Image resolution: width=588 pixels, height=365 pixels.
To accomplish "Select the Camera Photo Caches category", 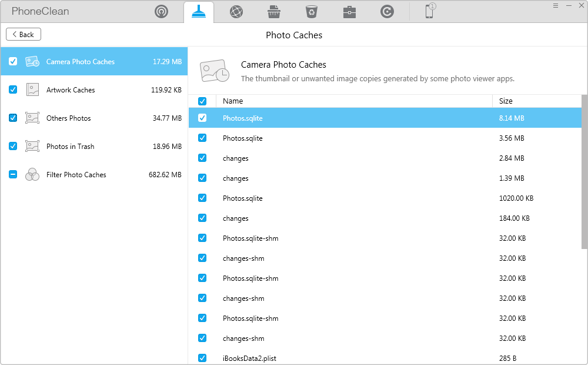I will pyautogui.click(x=81, y=62).
